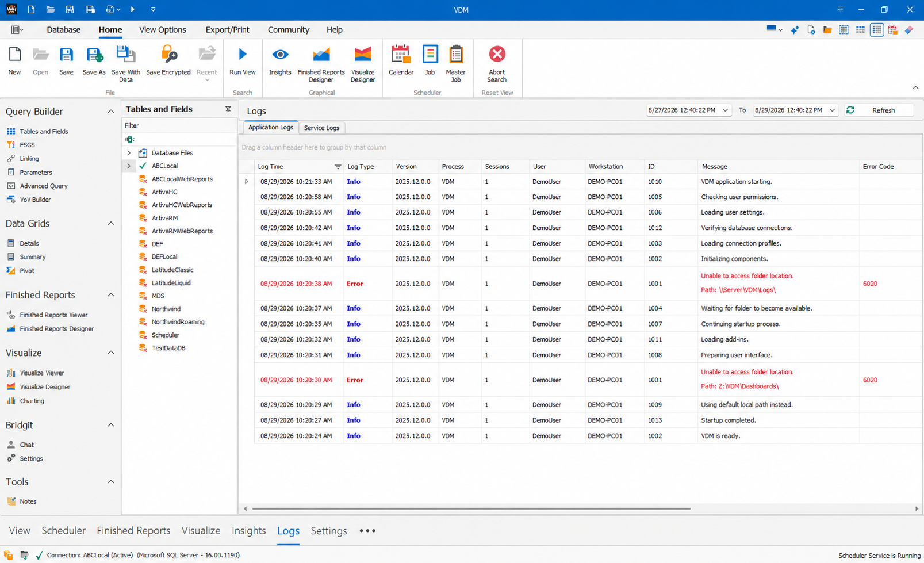Screen dimensions: 924x563
Task: Click Abort Search in Reset View group
Action: point(497,64)
